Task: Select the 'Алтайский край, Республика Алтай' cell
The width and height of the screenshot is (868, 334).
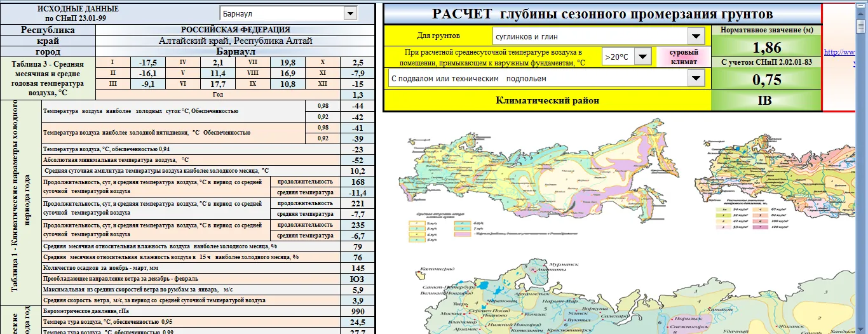Action: coord(235,40)
